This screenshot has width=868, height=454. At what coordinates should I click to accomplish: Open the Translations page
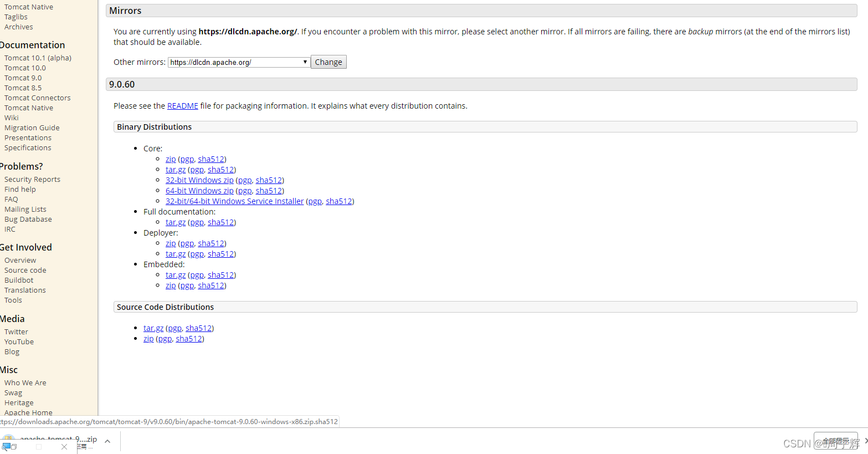25,290
